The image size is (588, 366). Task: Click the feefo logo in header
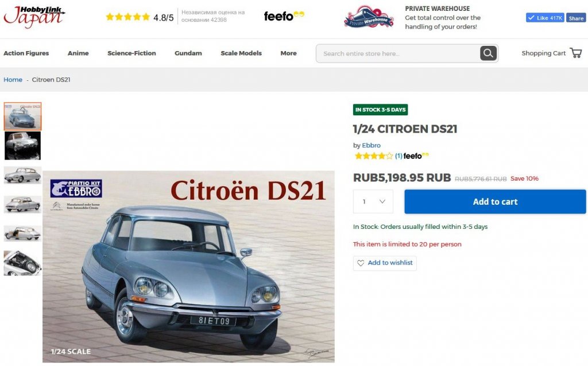coord(284,15)
